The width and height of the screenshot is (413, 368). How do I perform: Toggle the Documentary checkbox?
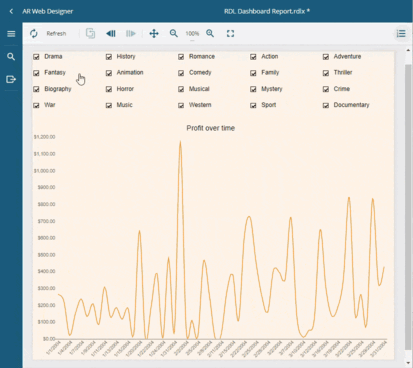tap(326, 105)
